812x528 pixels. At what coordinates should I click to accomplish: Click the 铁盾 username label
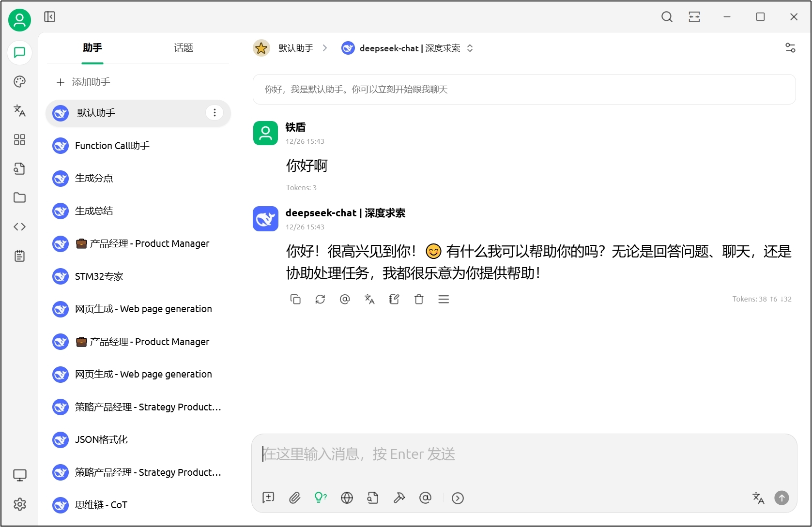[295, 127]
